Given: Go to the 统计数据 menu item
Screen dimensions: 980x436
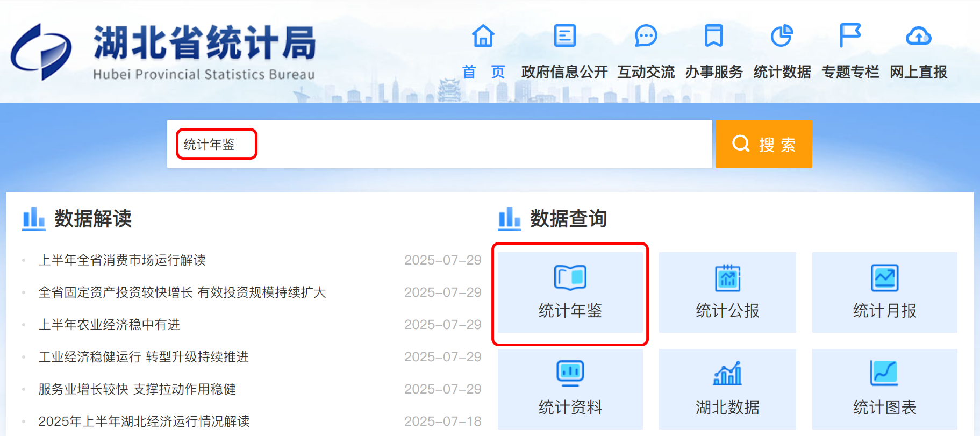Looking at the screenshot, I should [782, 72].
